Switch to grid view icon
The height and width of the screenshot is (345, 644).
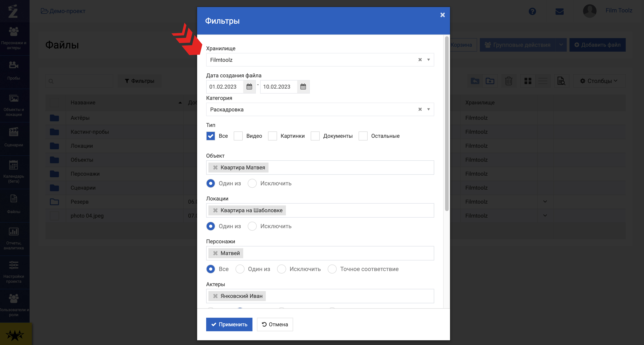(x=528, y=81)
